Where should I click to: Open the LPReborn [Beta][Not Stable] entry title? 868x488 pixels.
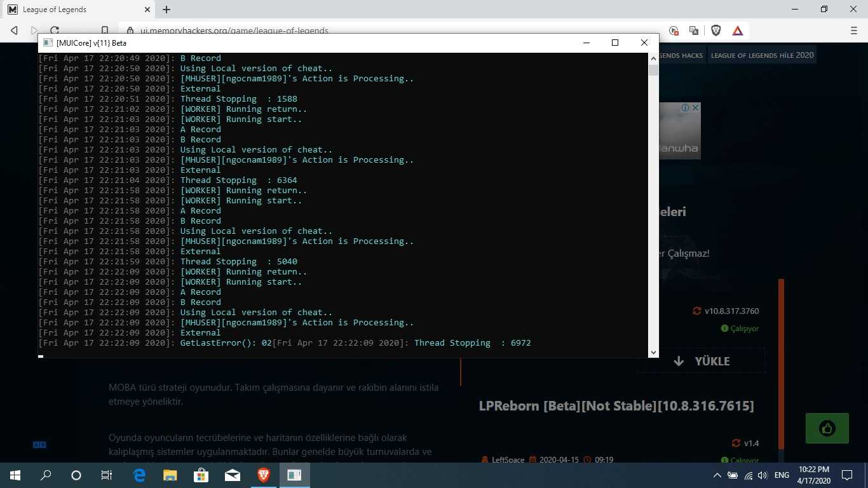616,406
